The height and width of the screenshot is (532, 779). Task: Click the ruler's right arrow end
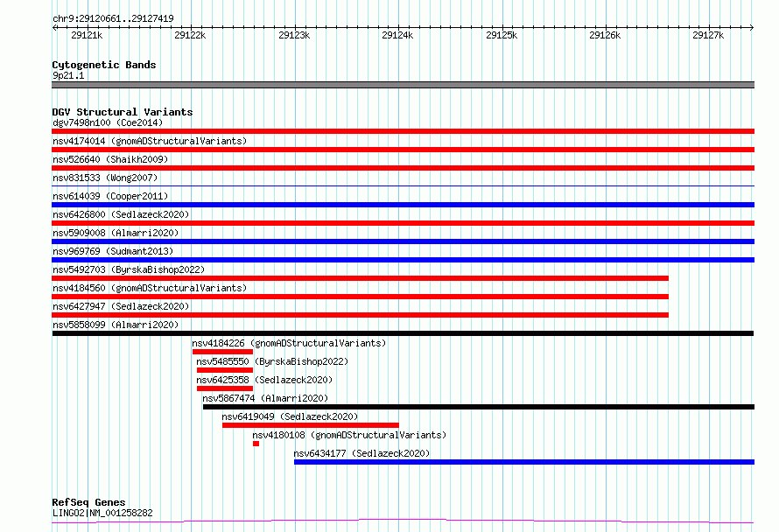(752, 27)
